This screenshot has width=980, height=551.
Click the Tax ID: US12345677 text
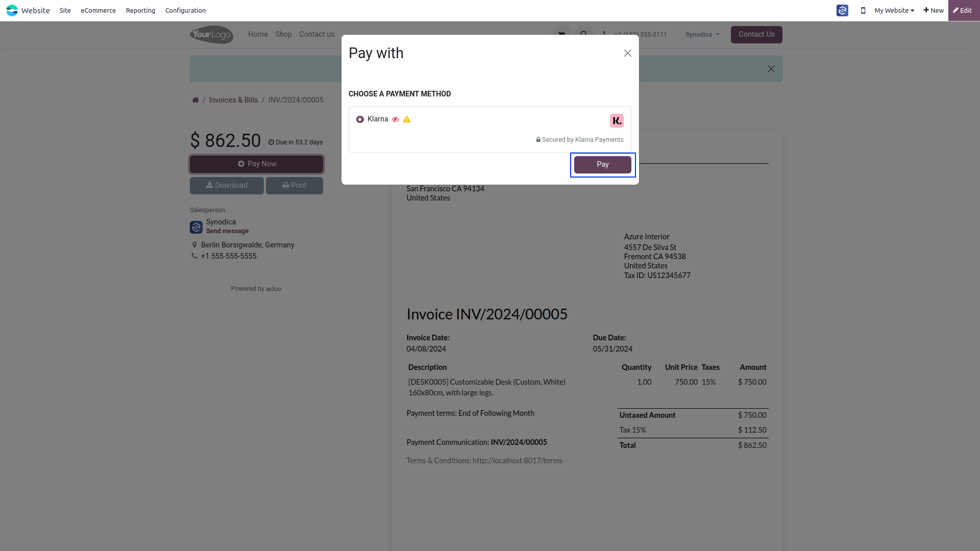point(657,275)
